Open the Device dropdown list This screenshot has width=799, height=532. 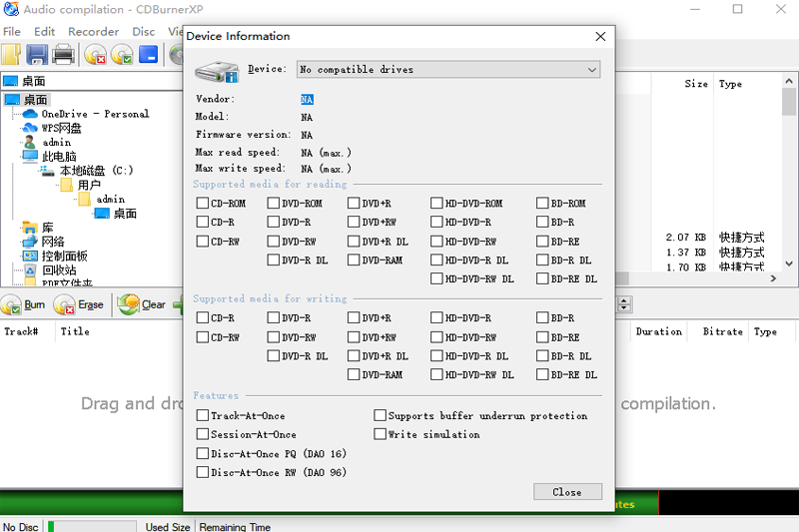(x=448, y=69)
